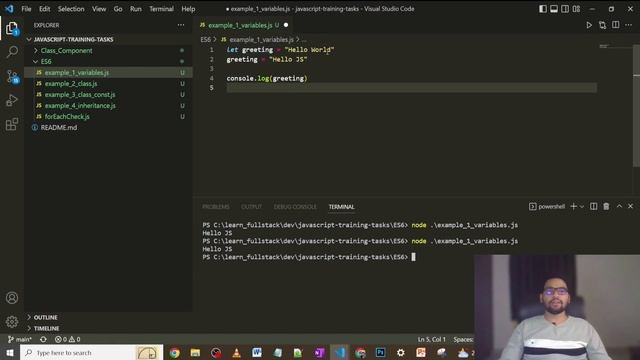This screenshot has width=640, height=360.
Task: Open editor More Actions ellipsis
Action: (629, 25)
